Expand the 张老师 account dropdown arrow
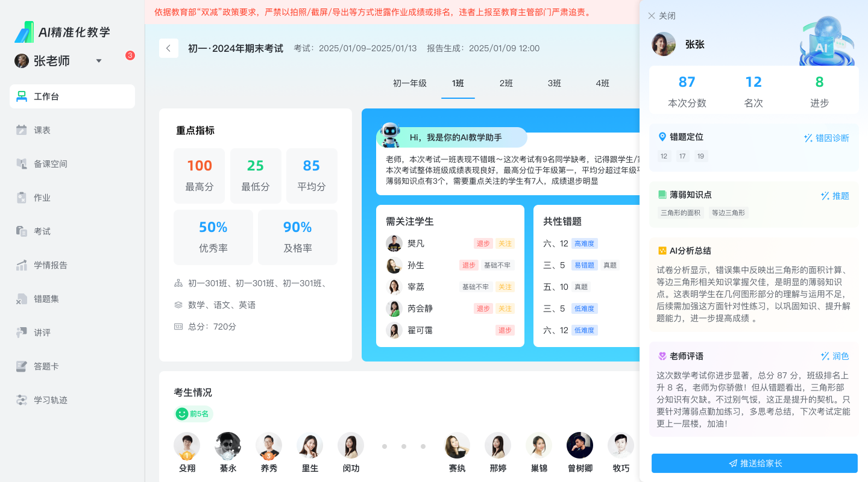This screenshot has height=482, width=868. pyautogui.click(x=99, y=61)
